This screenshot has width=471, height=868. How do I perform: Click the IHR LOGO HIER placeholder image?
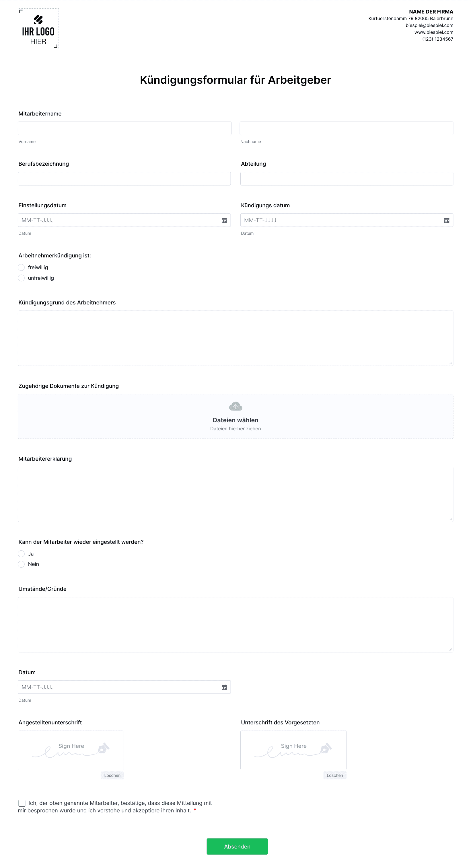click(x=38, y=29)
